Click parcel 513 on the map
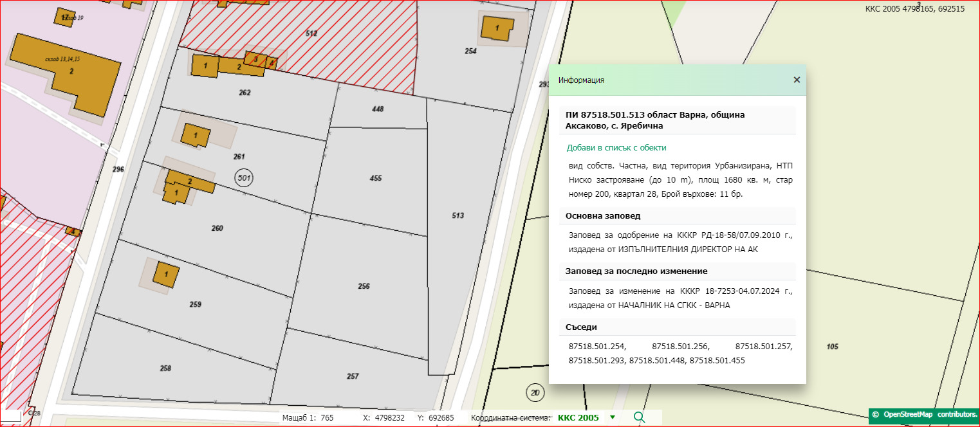The image size is (980, 427). [458, 215]
